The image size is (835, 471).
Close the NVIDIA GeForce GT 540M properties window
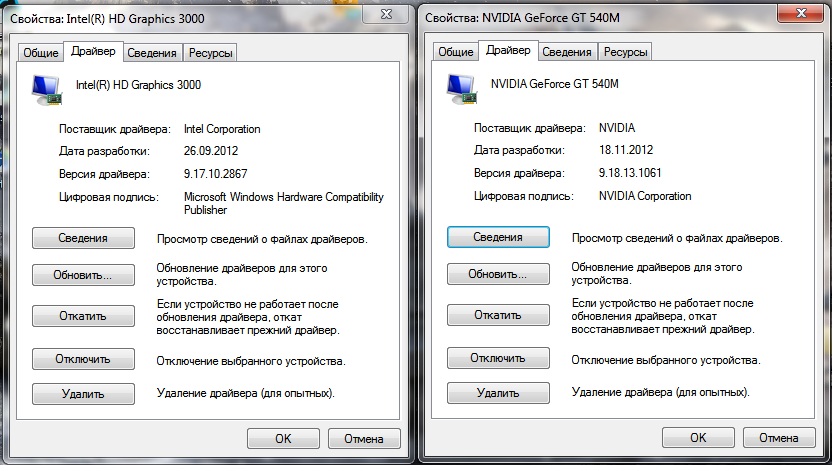(x=800, y=13)
